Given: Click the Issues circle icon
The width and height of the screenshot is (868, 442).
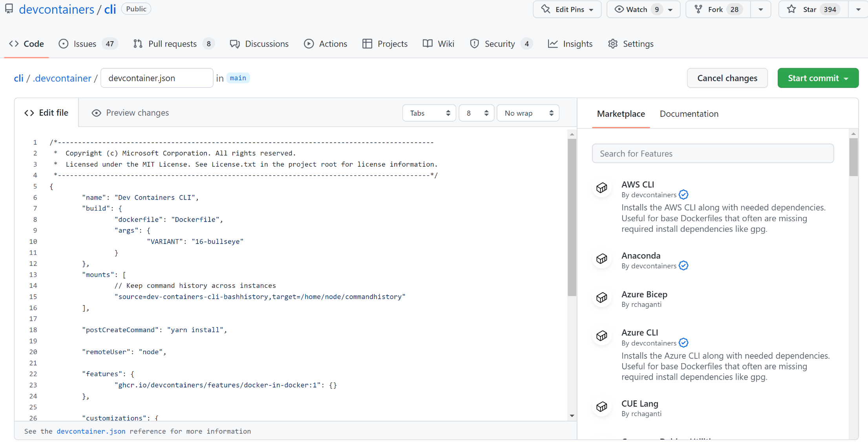Looking at the screenshot, I should click(x=63, y=44).
